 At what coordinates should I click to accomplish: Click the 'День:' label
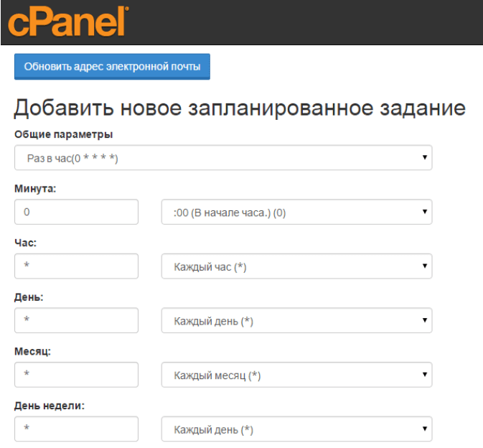[29, 297]
